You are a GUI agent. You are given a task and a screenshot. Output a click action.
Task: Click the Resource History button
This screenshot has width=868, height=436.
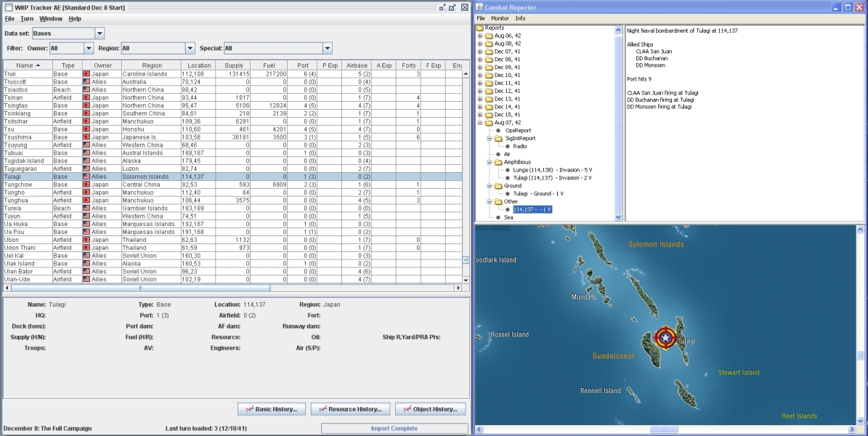[350, 409]
